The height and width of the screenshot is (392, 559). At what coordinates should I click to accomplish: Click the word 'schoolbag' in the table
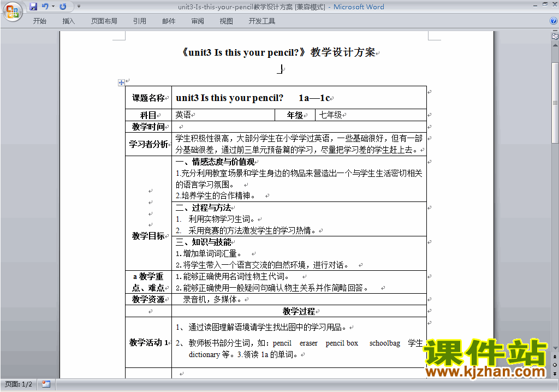[x=385, y=343]
